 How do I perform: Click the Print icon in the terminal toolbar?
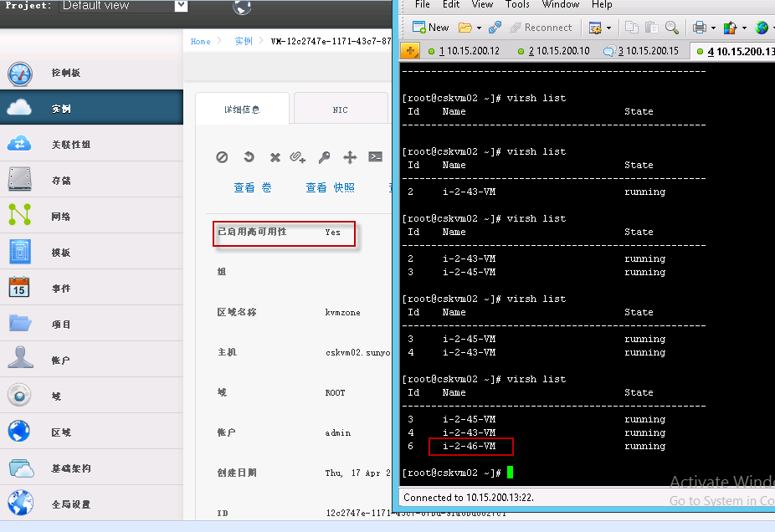[700, 28]
